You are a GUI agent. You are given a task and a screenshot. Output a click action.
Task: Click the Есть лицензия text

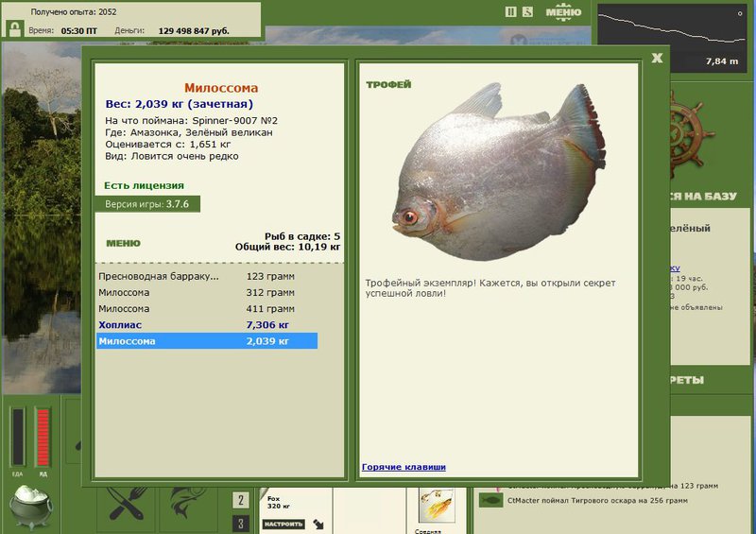click(x=144, y=185)
